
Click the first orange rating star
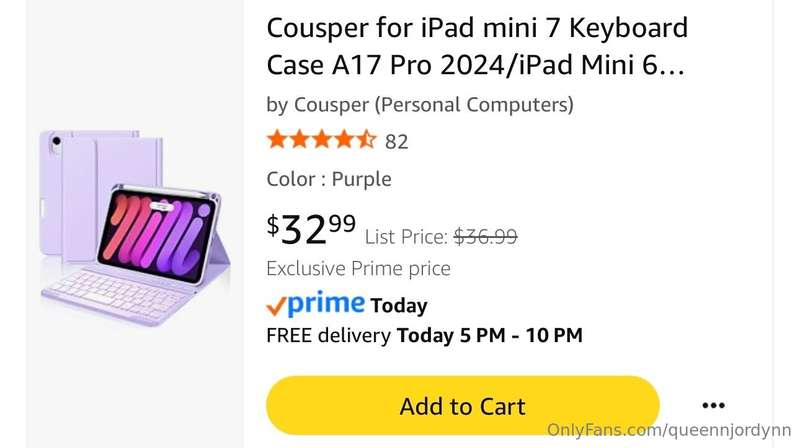pyautogui.click(x=277, y=139)
